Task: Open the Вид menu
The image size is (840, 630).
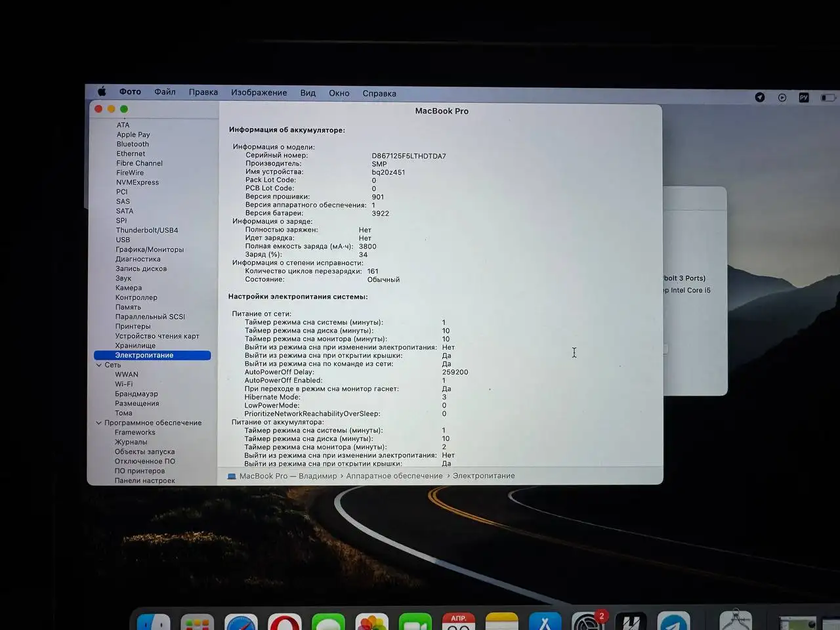Action: [308, 93]
